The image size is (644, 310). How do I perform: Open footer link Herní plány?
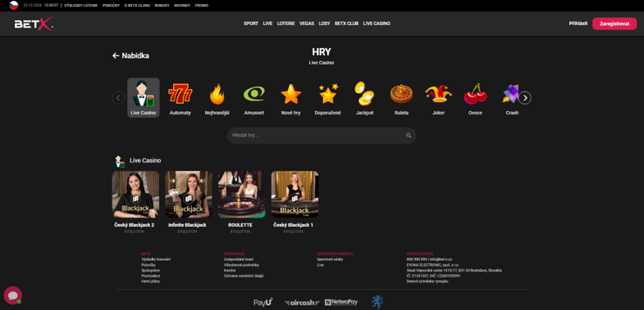click(151, 281)
